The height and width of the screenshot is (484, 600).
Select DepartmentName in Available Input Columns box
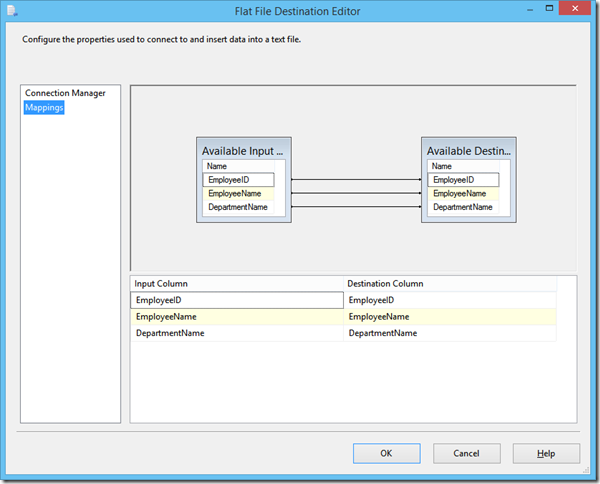click(238, 207)
